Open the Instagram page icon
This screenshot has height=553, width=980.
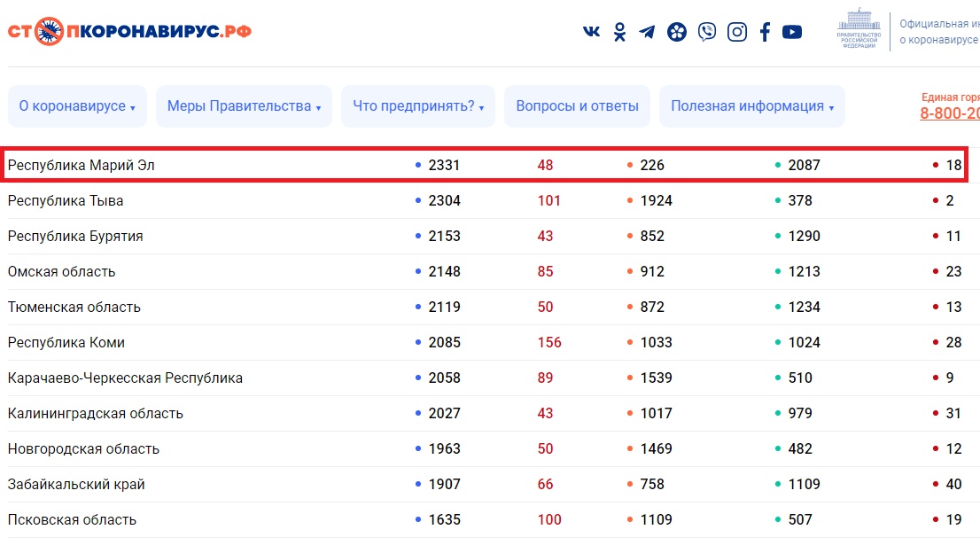(736, 31)
